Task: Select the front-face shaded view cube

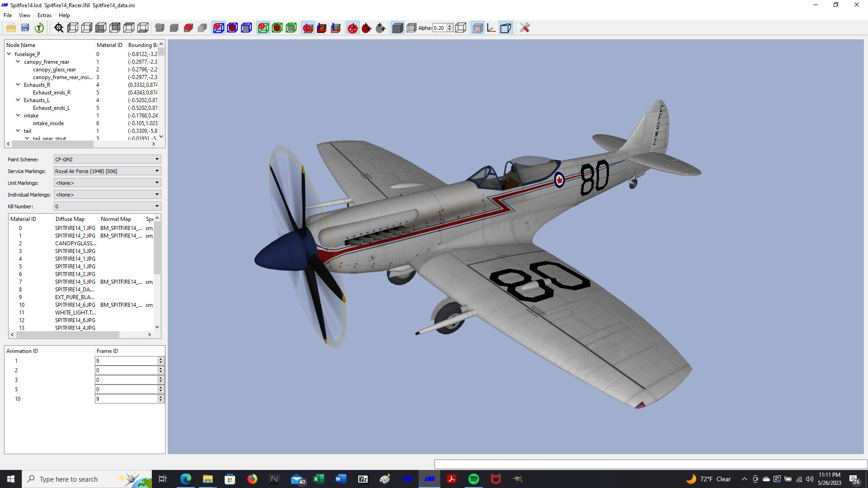Action: [101, 28]
